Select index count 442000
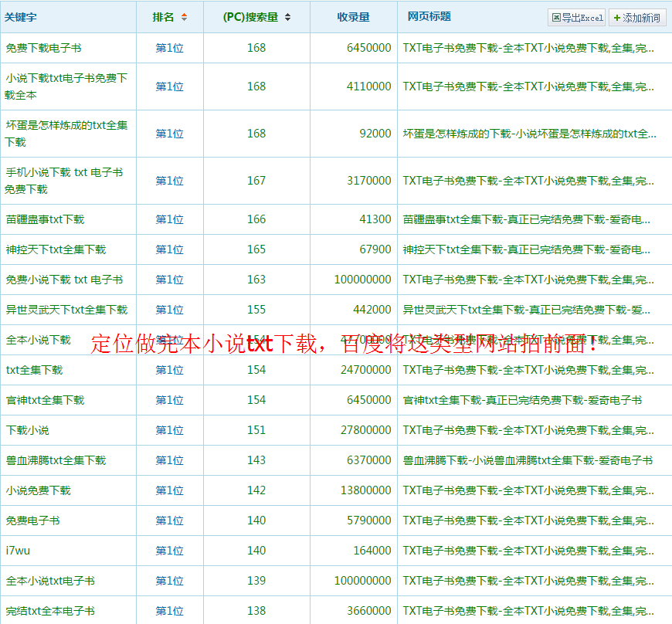The image size is (672, 624). pos(372,310)
